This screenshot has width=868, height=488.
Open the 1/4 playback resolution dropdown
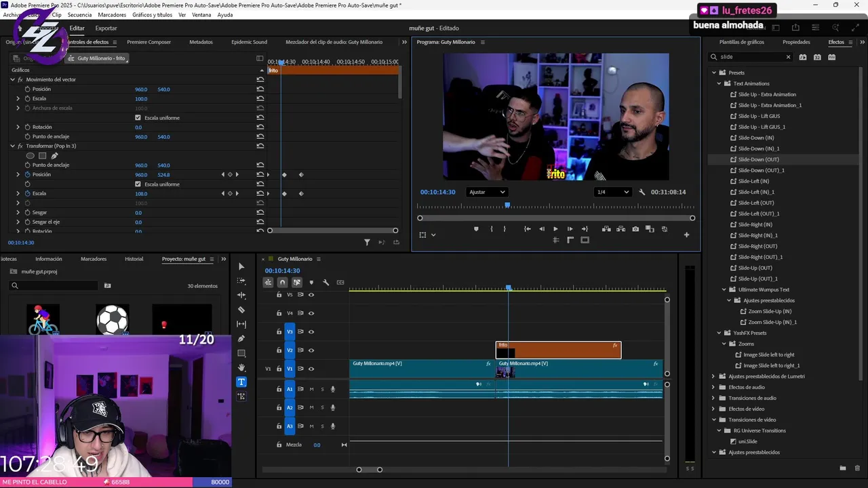coord(612,192)
